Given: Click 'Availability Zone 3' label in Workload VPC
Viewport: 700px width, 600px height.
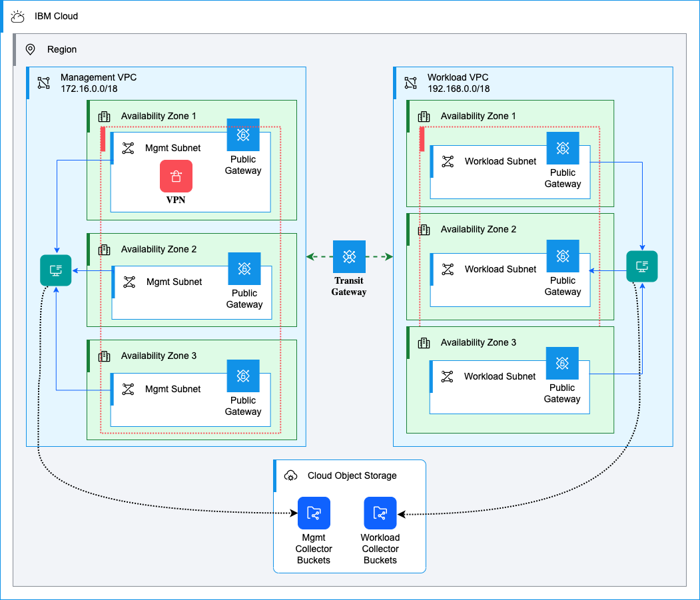Looking at the screenshot, I should [479, 342].
